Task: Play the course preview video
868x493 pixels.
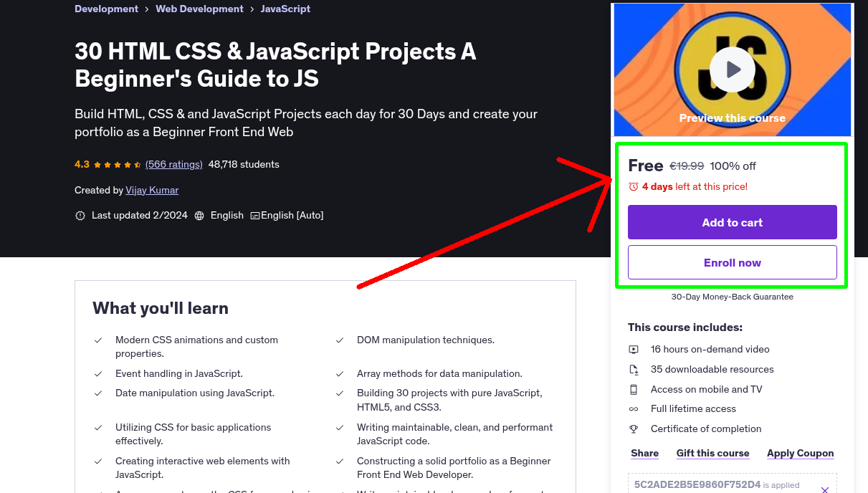Action: (732, 70)
